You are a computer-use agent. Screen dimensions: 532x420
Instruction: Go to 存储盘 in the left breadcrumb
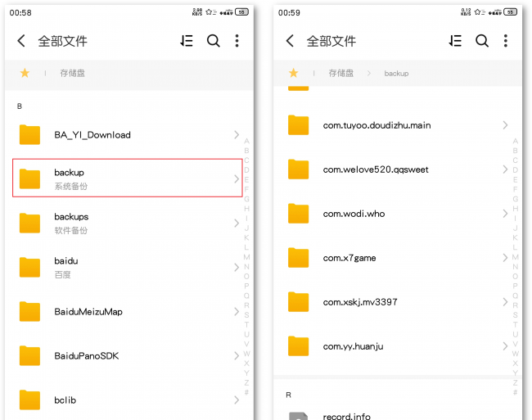[x=72, y=73]
